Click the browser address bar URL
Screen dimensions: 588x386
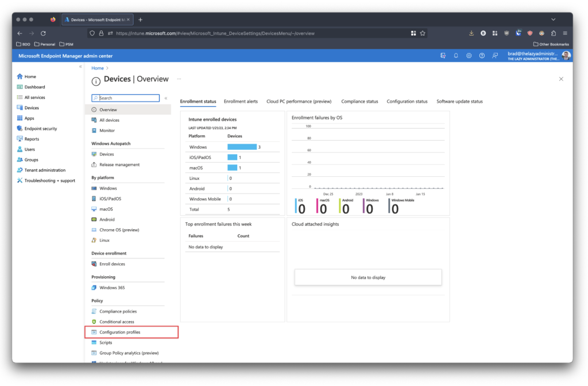[x=215, y=33]
